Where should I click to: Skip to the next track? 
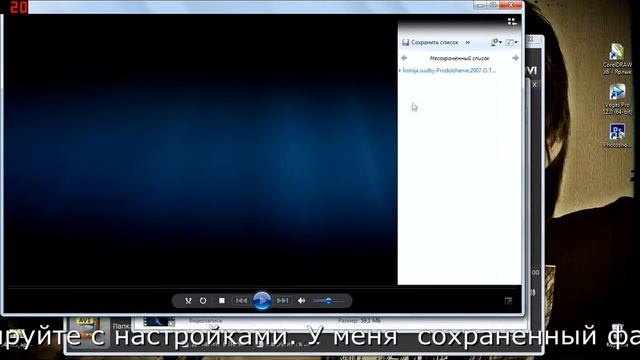(x=282, y=301)
